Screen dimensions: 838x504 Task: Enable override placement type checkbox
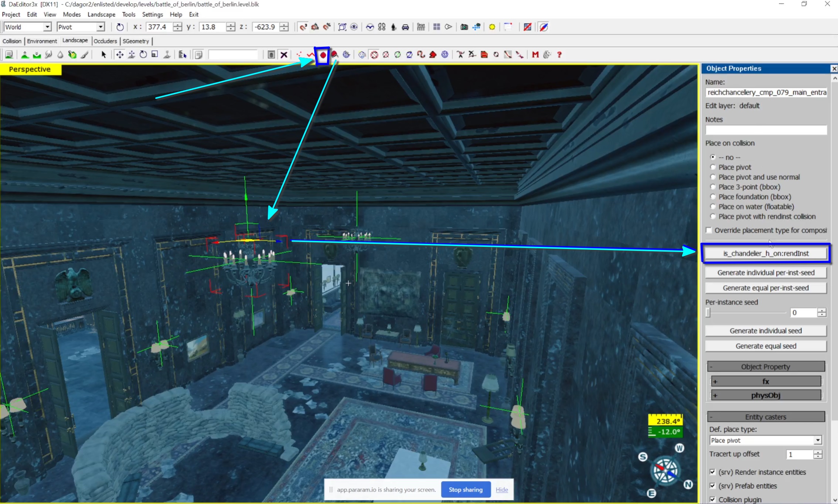(709, 230)
